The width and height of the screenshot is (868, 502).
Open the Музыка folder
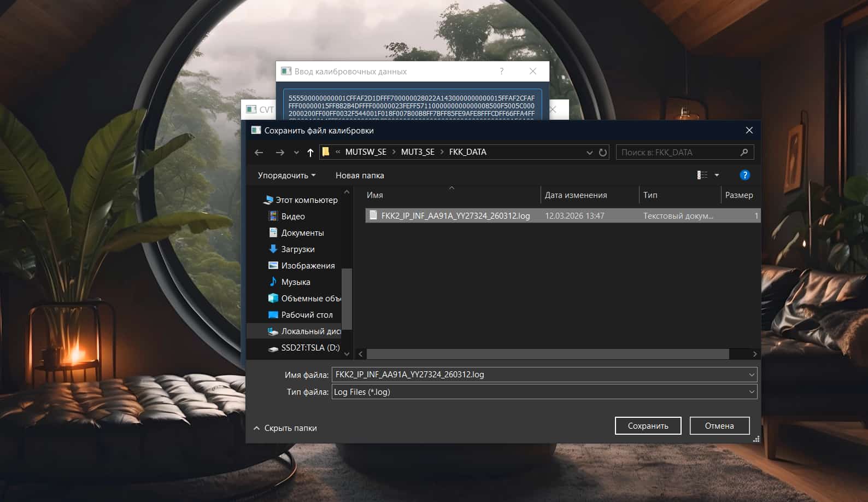coord(290,282)
